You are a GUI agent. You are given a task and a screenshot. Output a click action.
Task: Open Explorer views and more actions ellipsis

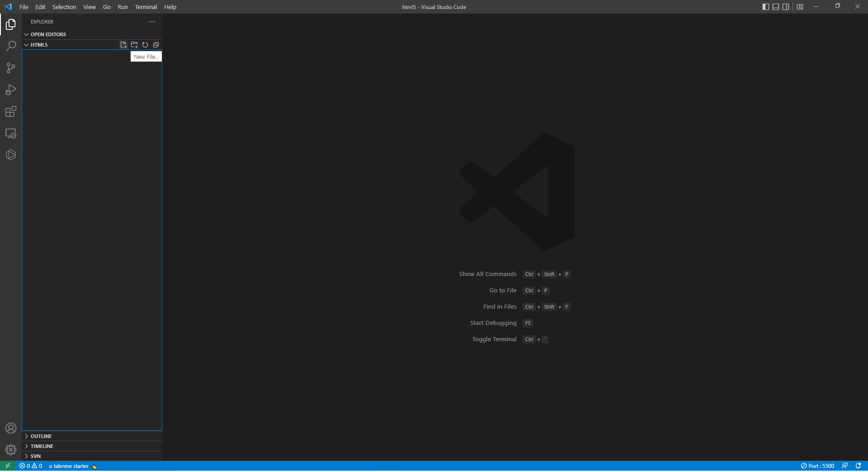point(152,22)
